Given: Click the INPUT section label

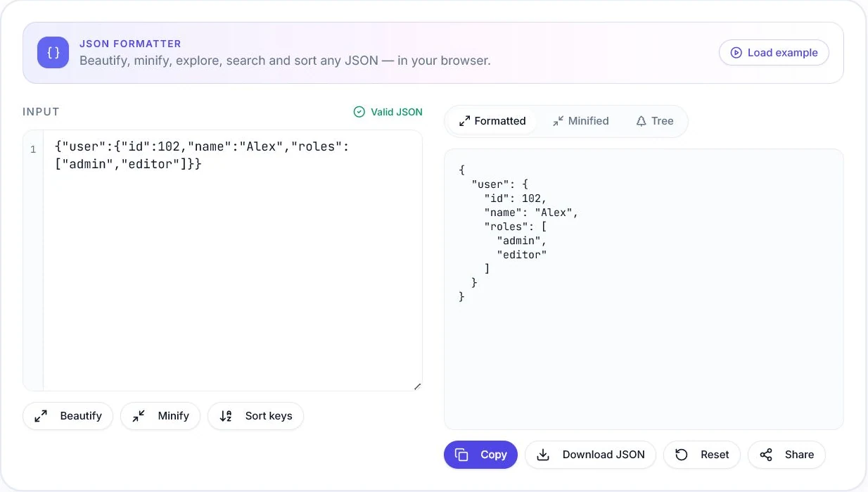Looking at the screenshot, I should pos(41,112).
